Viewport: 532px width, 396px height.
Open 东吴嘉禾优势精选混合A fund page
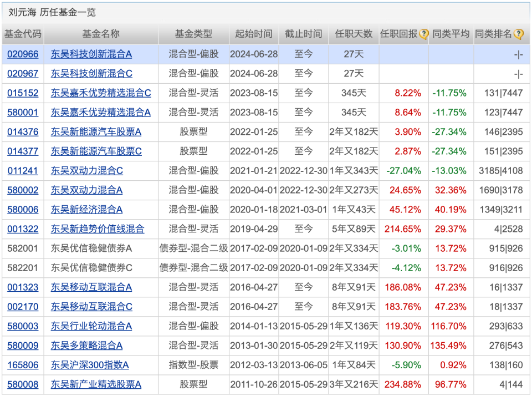point(101,113)
